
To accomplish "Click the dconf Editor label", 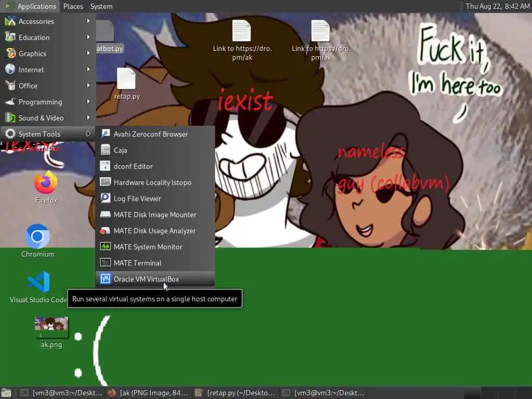I will pyautogui.click(x=133, y=166).
